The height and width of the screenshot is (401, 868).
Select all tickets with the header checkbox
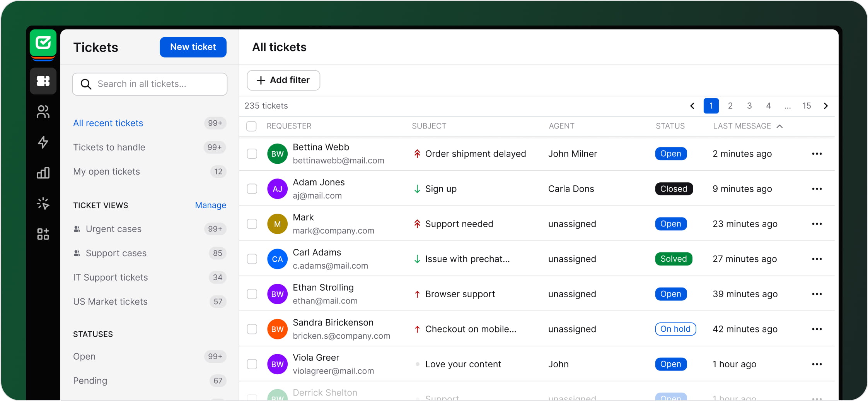click(x=251, y=126)
